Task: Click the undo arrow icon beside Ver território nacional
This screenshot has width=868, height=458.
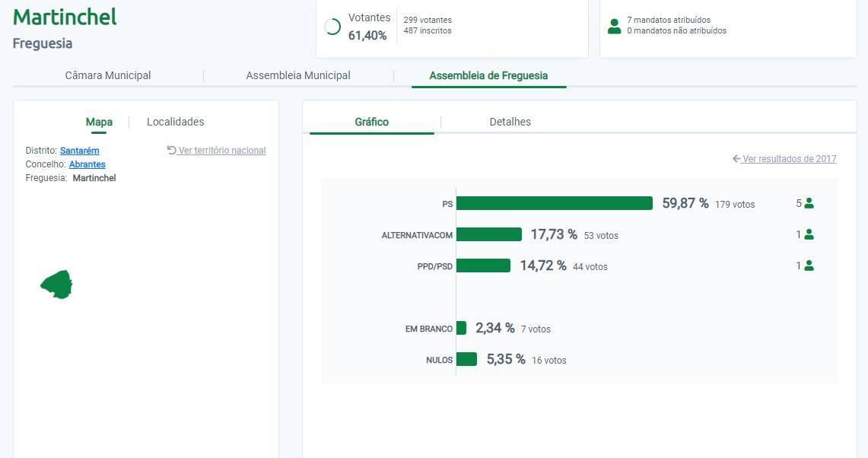Action: (171, 151)
